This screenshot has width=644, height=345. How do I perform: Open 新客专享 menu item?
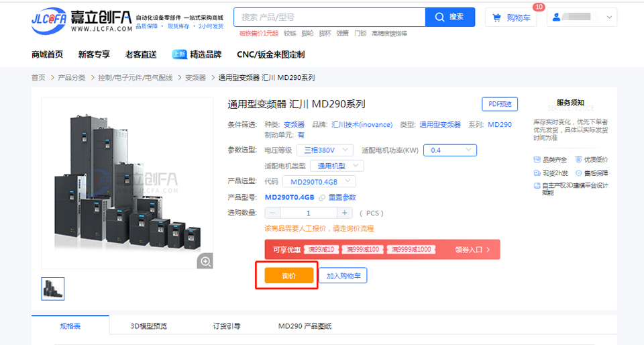click(x=94, y=54)
